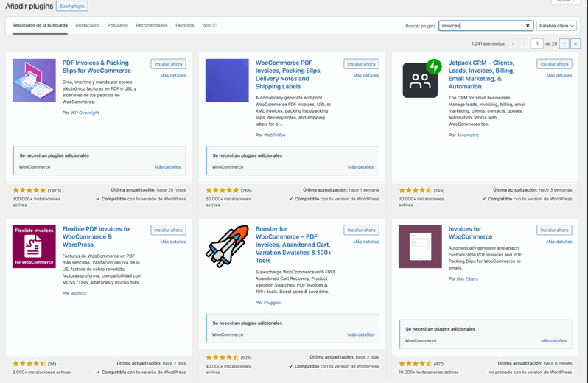Click the 1.041 elementos count text
The height and width of the screenshot is (383, 588).
point(488,44)
